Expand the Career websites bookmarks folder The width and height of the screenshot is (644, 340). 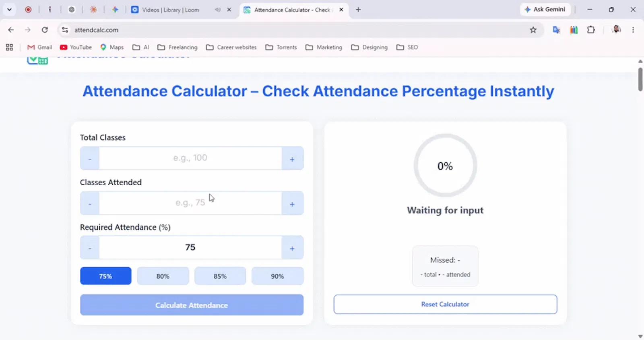[231, 47]
